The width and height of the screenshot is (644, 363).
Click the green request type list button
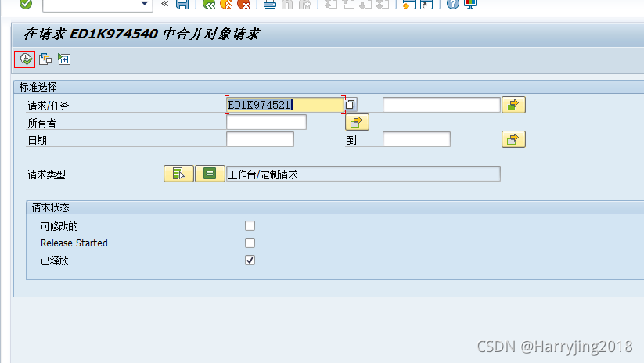[210, 174]
